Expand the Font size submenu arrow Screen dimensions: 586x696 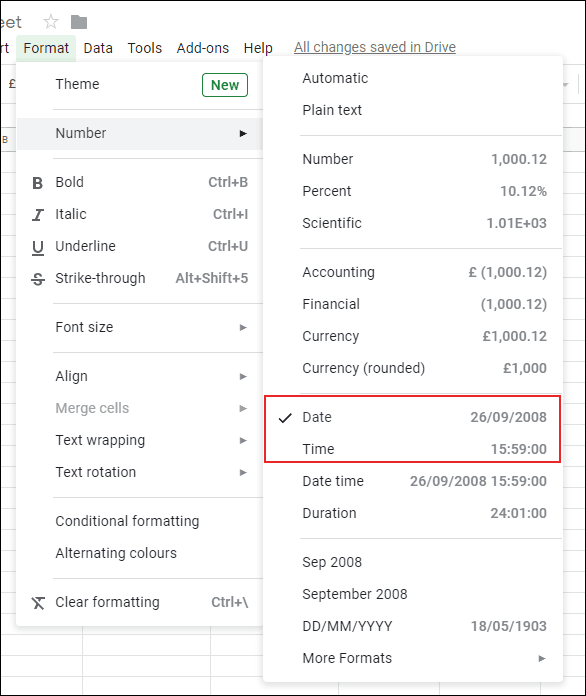tap(243, 327)
